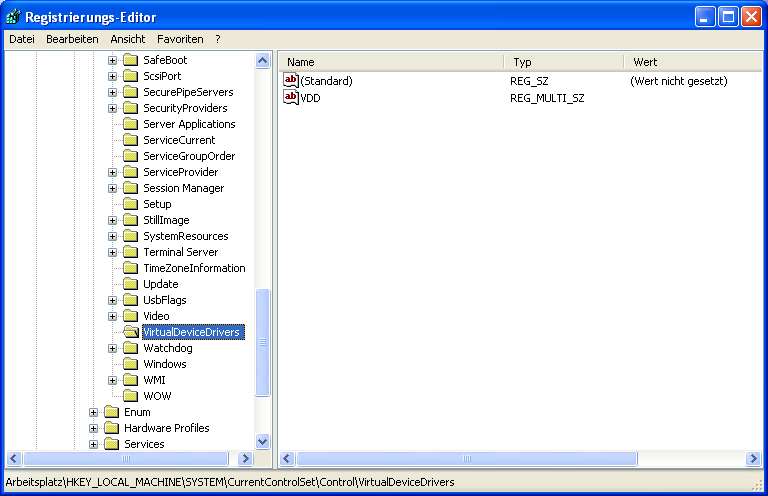Image resolution: width=768 pixels, height=496 pixels.
Task: Open the Datei menu
Action: click(x=22, y=39)
